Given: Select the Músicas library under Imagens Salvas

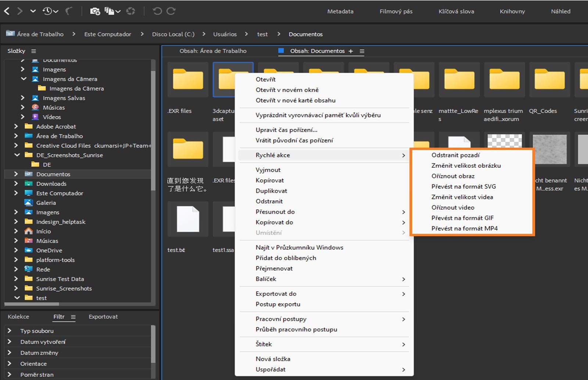Looking at the screenshot, I should 54,107.
